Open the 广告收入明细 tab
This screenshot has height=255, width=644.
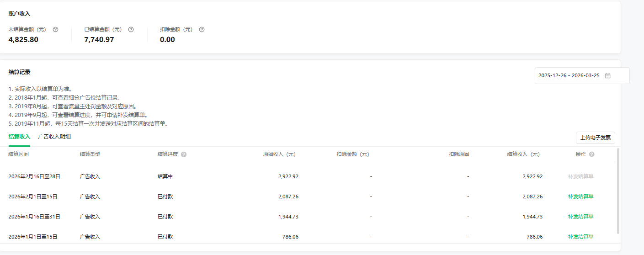click(54, 137)
